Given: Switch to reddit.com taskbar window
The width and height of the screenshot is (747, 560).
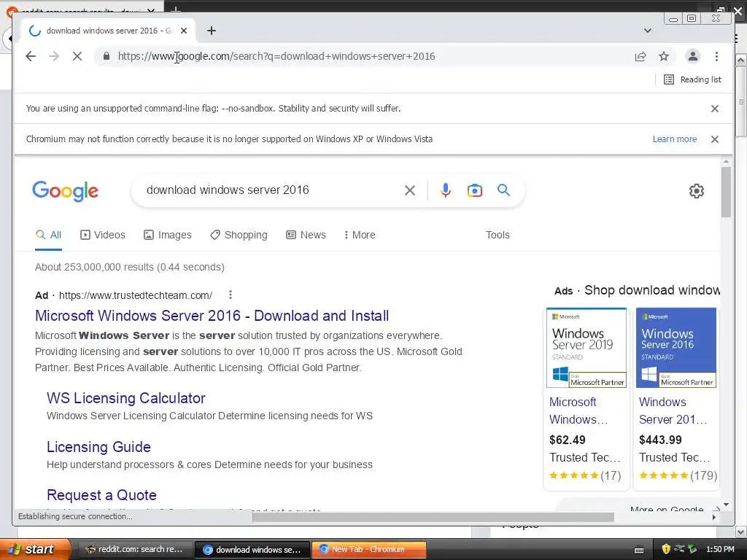Looking at the screenshot, I should (x=135, y=550).
